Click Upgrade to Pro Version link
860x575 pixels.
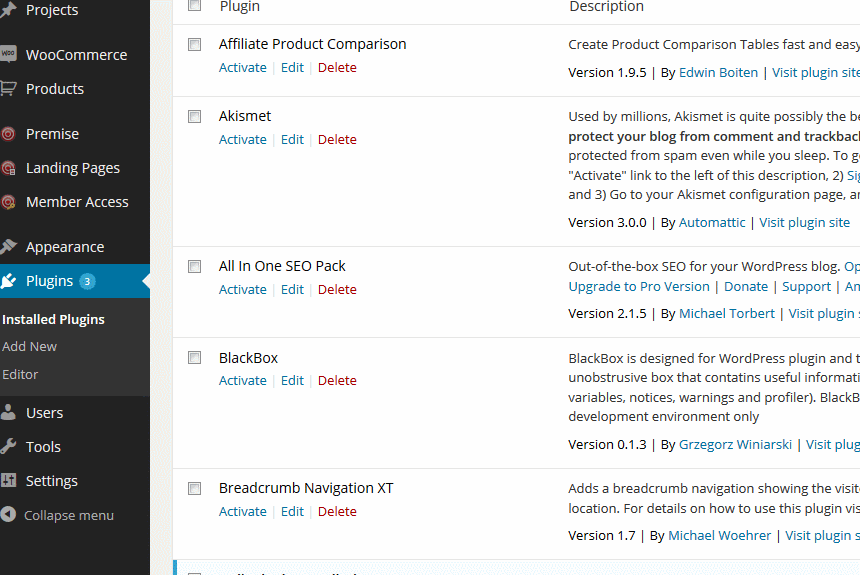point(638,287)
